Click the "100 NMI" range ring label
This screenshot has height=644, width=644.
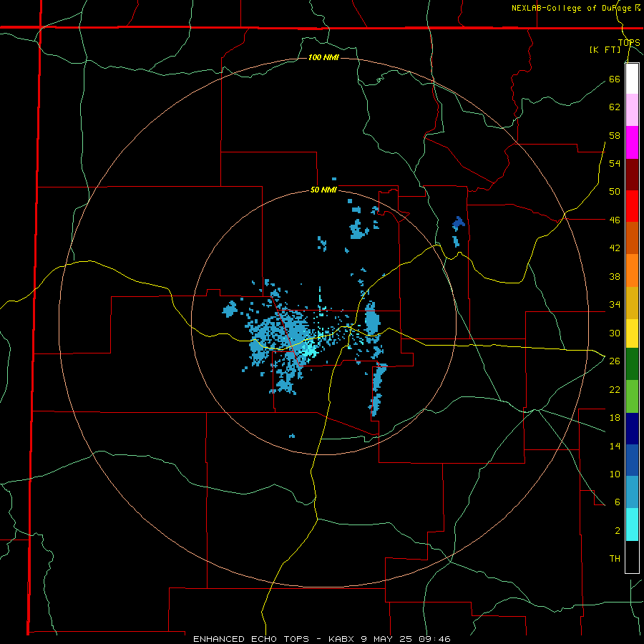point(323,57)
